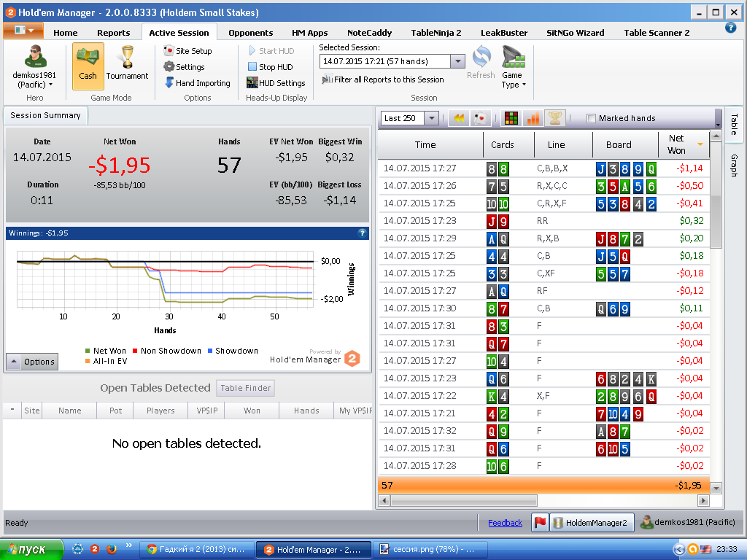
Task: Select the Session Summary tab
Action: [x=45, y=115]
